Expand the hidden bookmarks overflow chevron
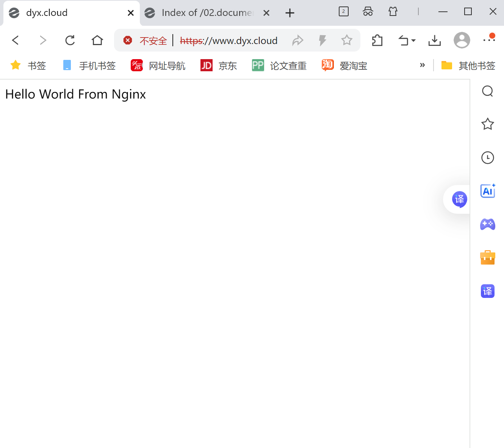Viewport: 504px width, 448px height. click(422, 65)
